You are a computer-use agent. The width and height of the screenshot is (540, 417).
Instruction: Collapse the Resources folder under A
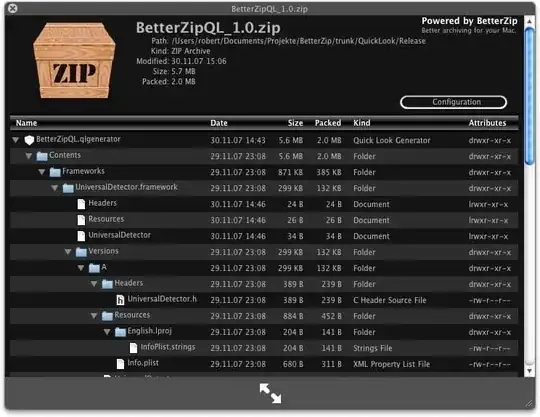click(x=94, y=316)
